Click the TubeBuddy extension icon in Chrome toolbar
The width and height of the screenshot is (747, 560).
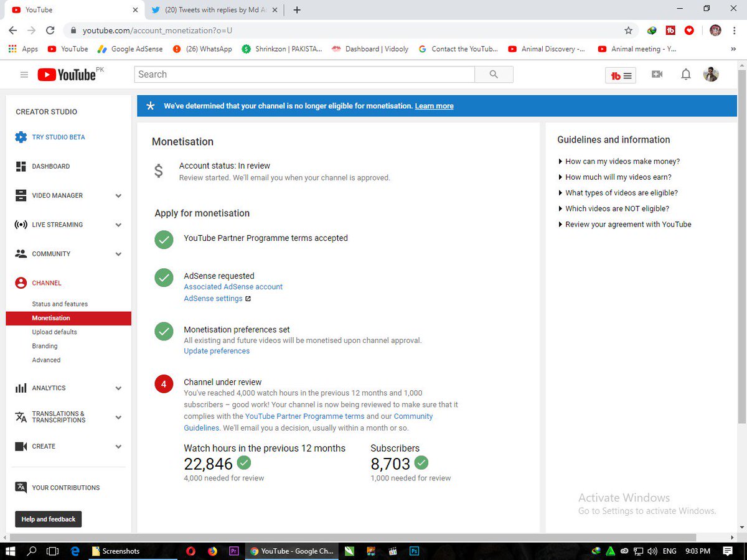[670, 30]
